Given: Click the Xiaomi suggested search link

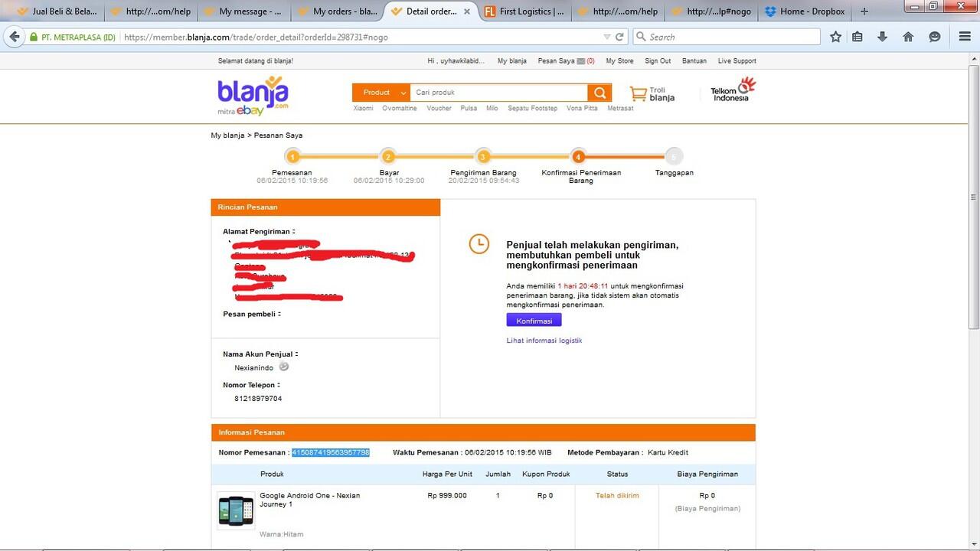Looking at the screenshot, I should 363,109.
